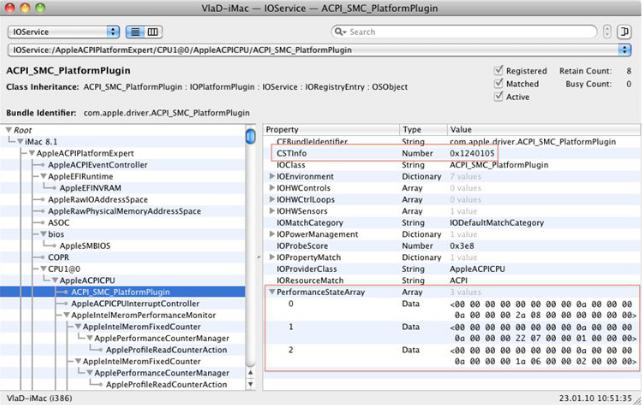The width and height of the screenshot is (642, 405).
Task: Select the CSTInfo property row
Action: [452, 153]
